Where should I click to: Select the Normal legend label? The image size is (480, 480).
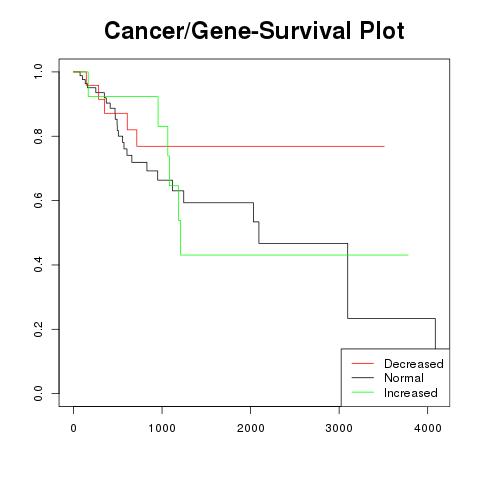(404, 378)
